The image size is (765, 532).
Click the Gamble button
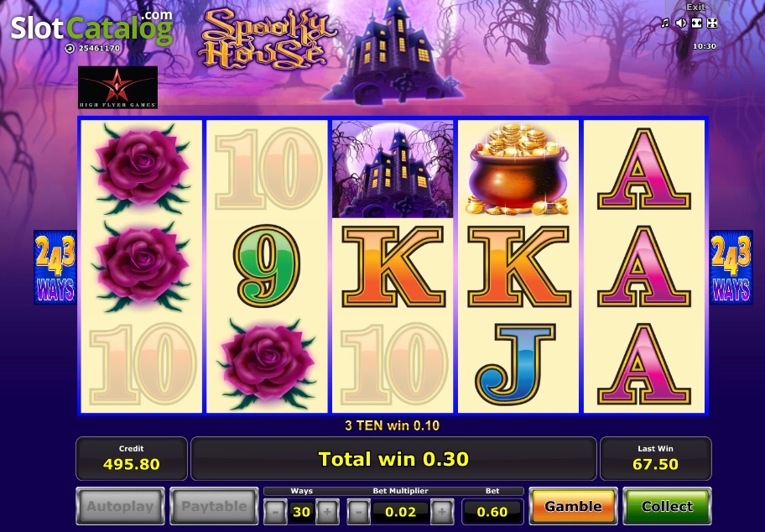coord(573,506)
